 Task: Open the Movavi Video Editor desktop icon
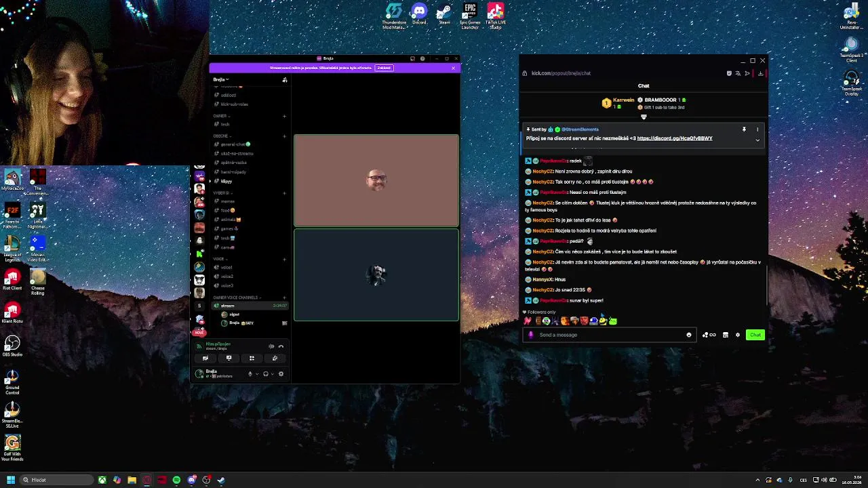pyautogui.click(x=38, y=249)
